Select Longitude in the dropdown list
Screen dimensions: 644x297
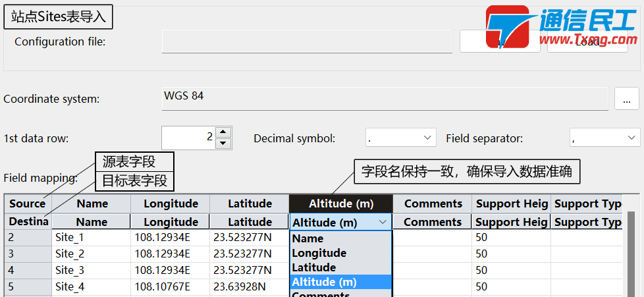[x=340, y=253]
